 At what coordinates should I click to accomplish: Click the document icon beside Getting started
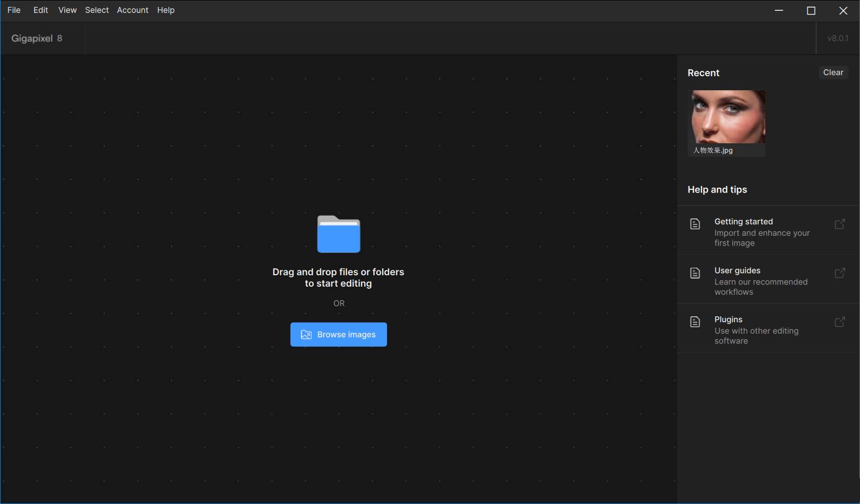tap(695, 224)
